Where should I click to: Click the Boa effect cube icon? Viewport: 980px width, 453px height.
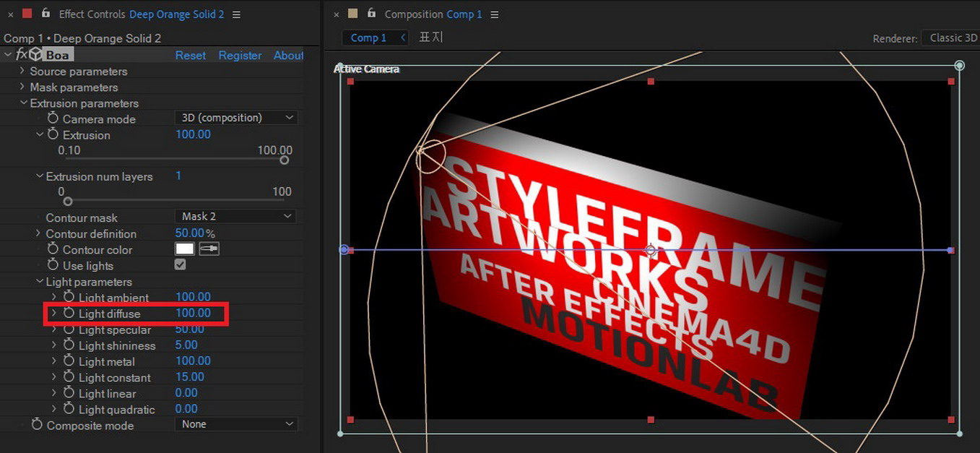(35, 55)
